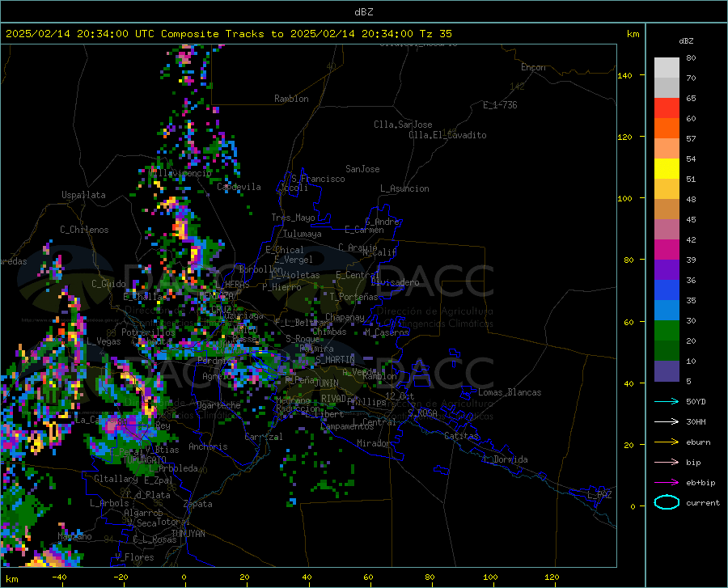The image size is (728, 588).
Task: Click the Chapanay label
Action: [345, 317]
